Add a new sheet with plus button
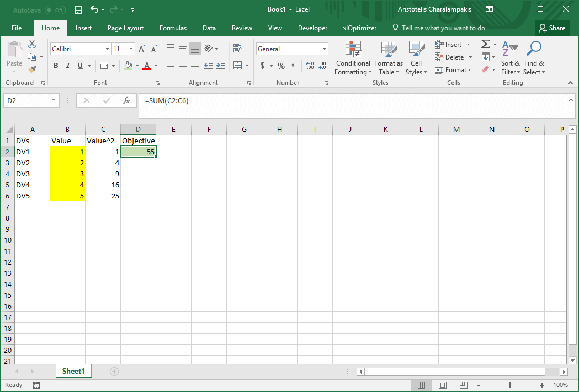 click(x=114, y=372)
